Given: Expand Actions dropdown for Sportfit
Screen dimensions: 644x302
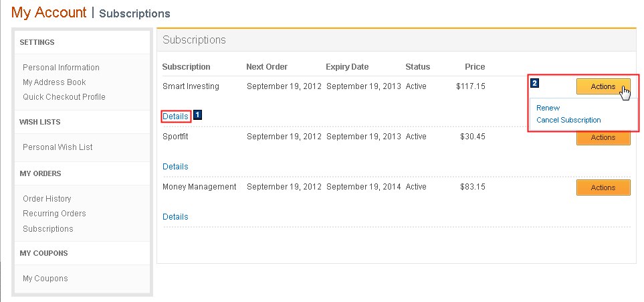Looking at the screenshot, I should coord(603,138).
